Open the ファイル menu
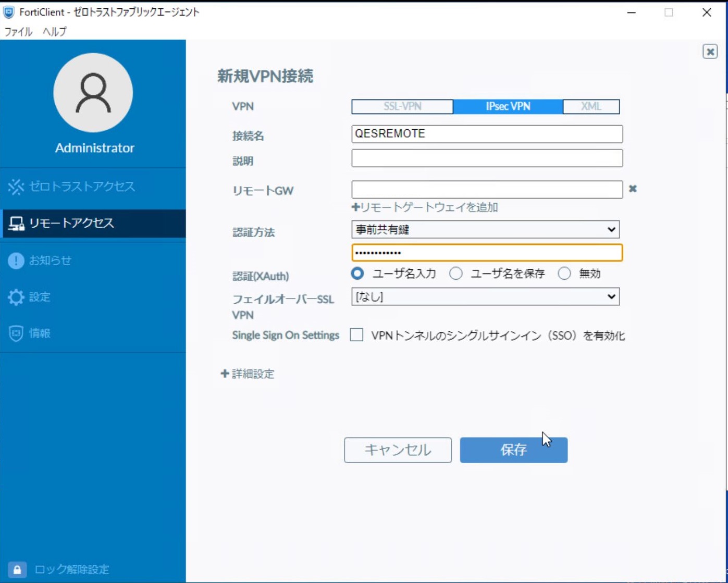 click(x=18, y=32)
